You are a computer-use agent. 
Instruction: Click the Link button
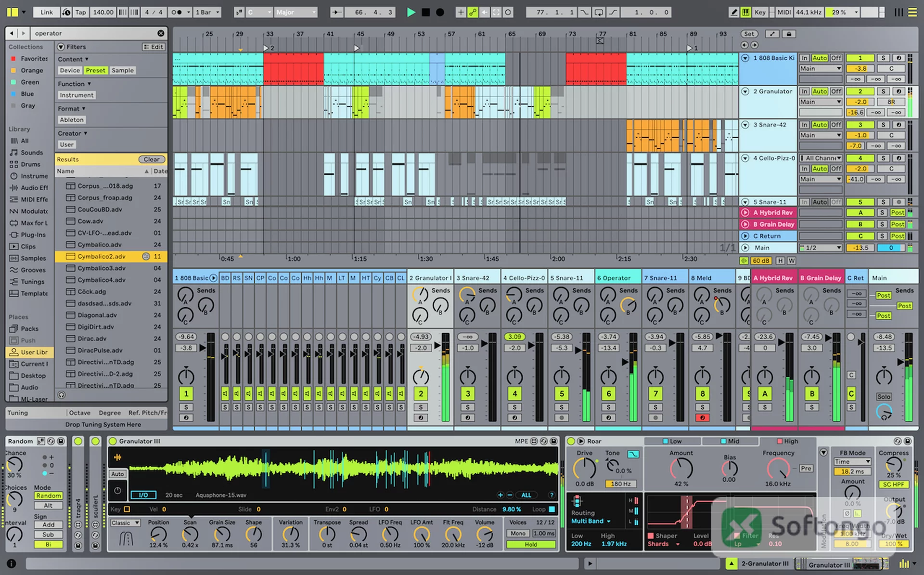pos(47,13)
